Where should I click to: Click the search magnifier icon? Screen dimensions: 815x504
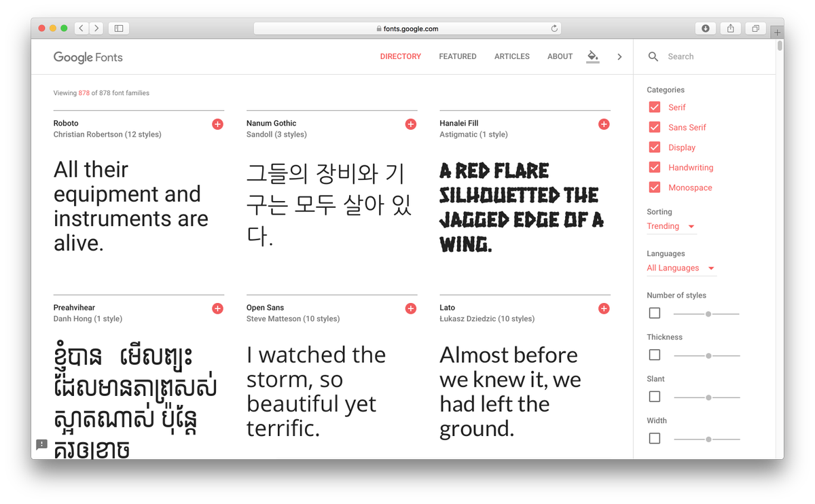coord(653,57)
